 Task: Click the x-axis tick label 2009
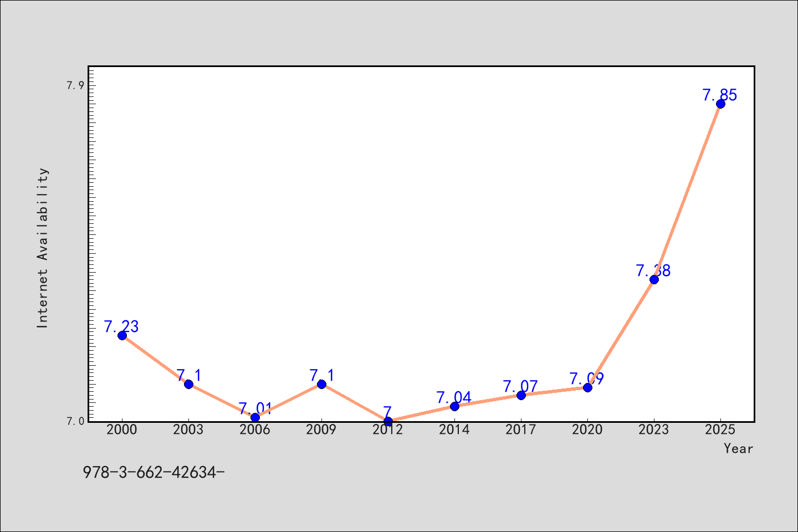click(x=321, y=429)
